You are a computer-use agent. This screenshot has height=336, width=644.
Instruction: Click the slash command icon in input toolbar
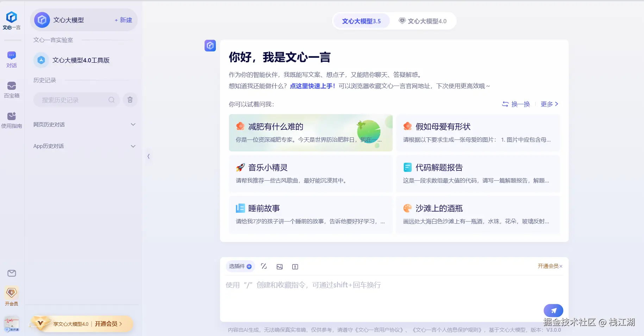(x=264, y=266)
